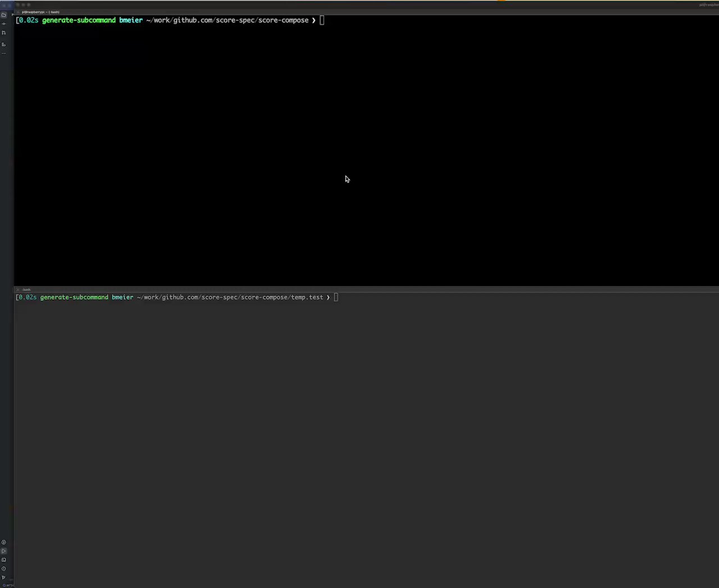Image resolution: width=719 pixels, height=588 pixels.
Task: Click the 0.02s timing in top terminal prompt
Action: coord(29,20)
